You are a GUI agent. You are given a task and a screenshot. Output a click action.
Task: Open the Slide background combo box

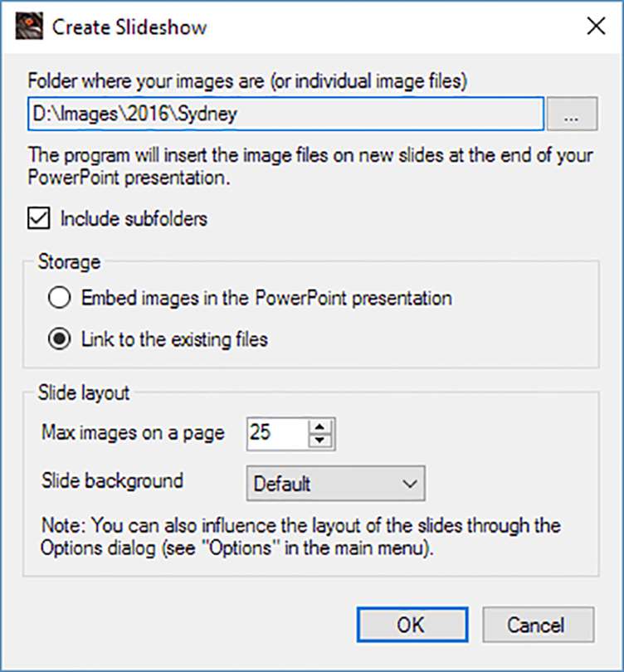[x=335, y=483]
